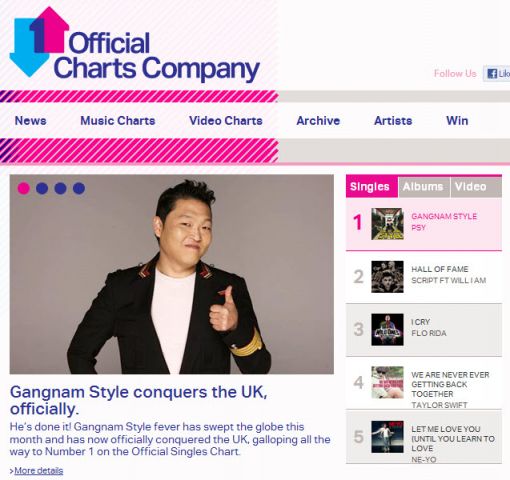Select the third slideshow dot
The height and width of the screenshot is (480, 510).
60,188
